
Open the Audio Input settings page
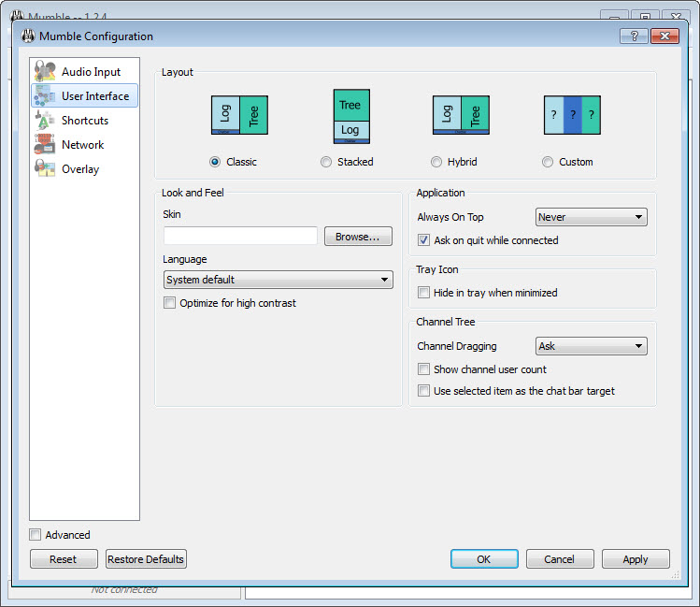coord(84,71)
